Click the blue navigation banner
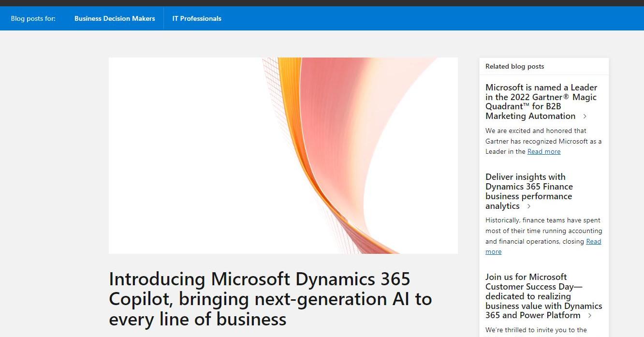 click(x=387, y=18)
